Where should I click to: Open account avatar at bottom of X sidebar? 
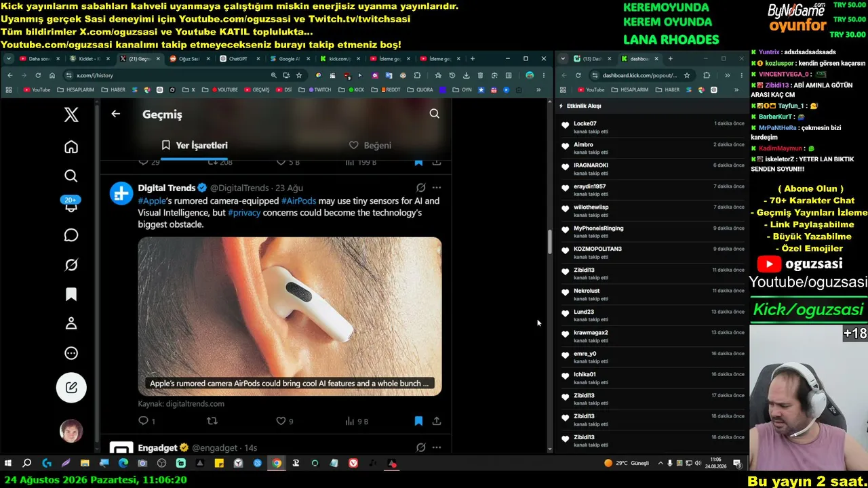[71, 431]
